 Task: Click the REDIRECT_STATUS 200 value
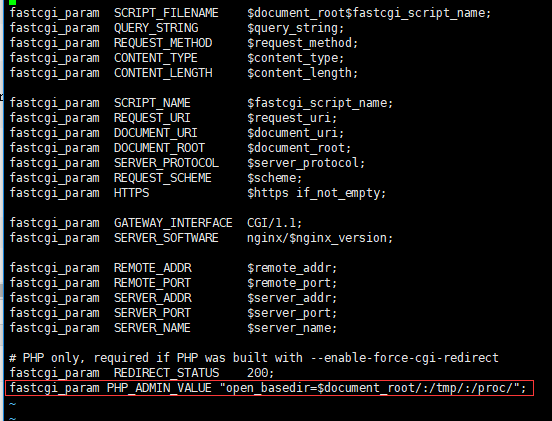[261, 373]
